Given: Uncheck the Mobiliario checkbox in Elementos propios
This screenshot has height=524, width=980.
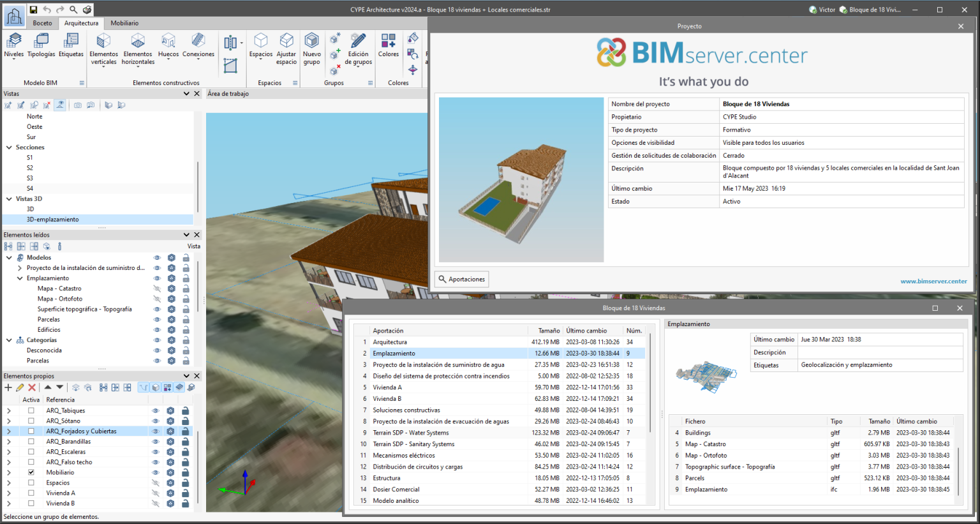Looking at the screenshot, I should pyautogui.click(x=31, y=472).
